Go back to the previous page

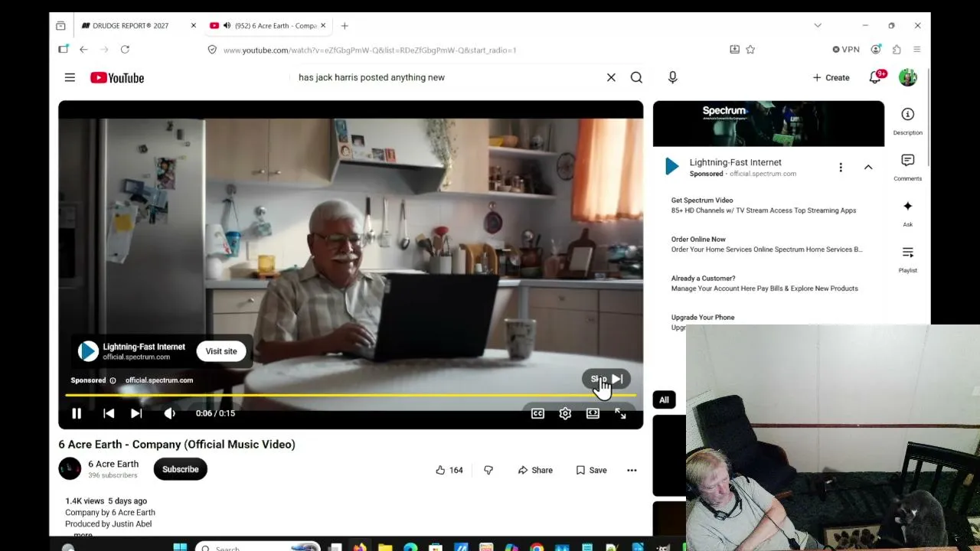[83, 50]
